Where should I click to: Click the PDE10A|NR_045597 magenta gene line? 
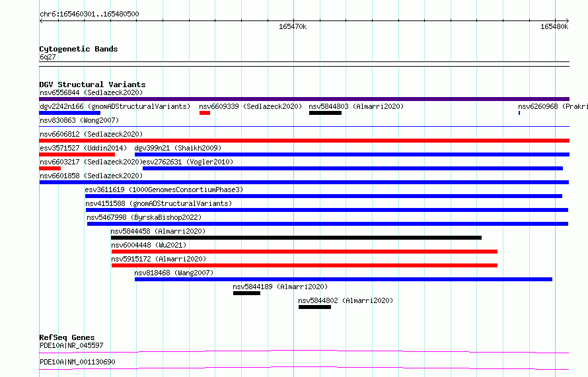(304, 351)
